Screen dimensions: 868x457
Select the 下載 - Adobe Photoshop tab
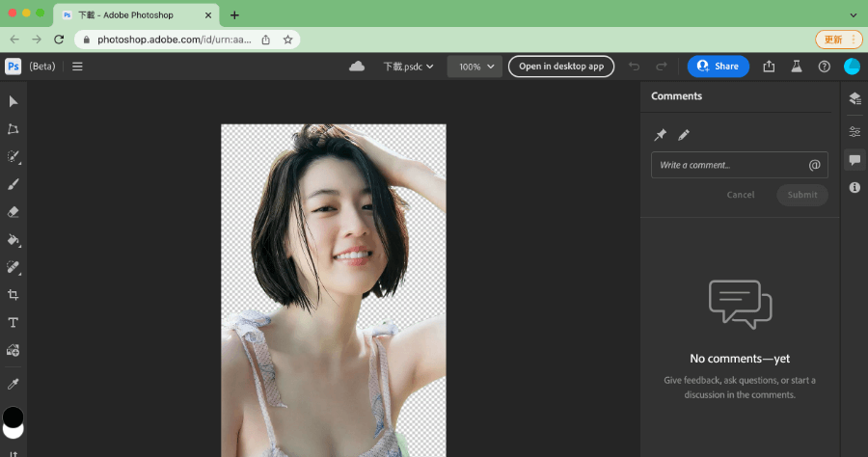click(136, 14)
